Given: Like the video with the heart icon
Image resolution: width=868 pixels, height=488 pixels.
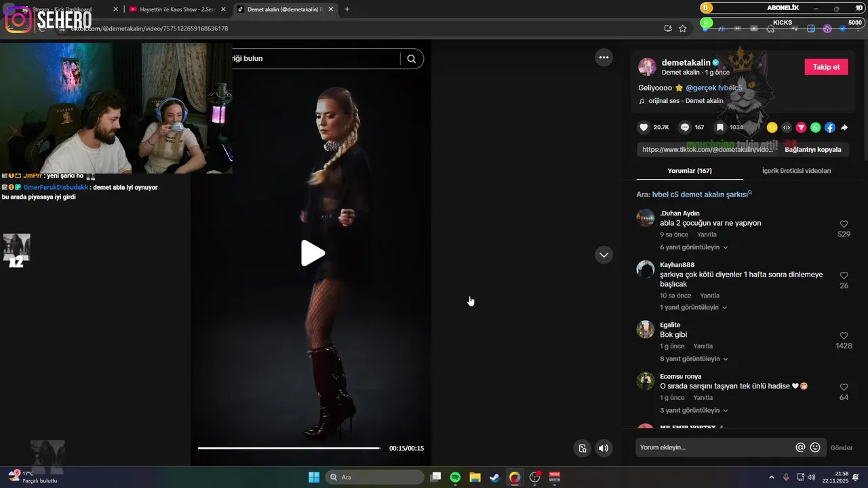Looking at the screenshot, I should click(644, 127).
